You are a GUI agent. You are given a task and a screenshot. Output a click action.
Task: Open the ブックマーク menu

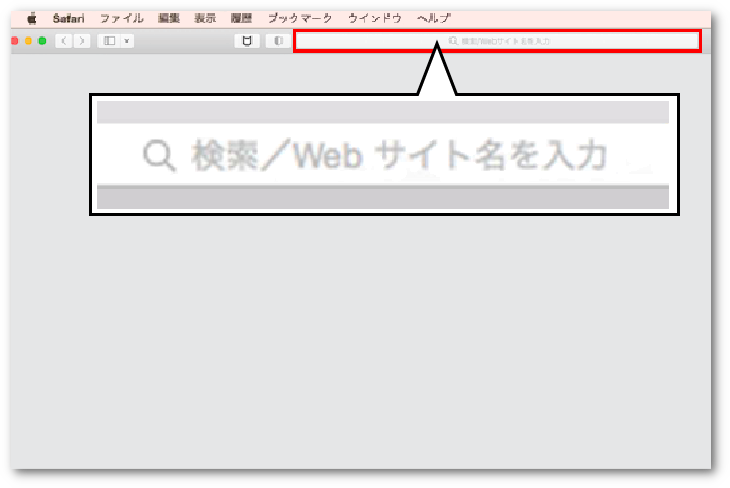tap(300, 18)
